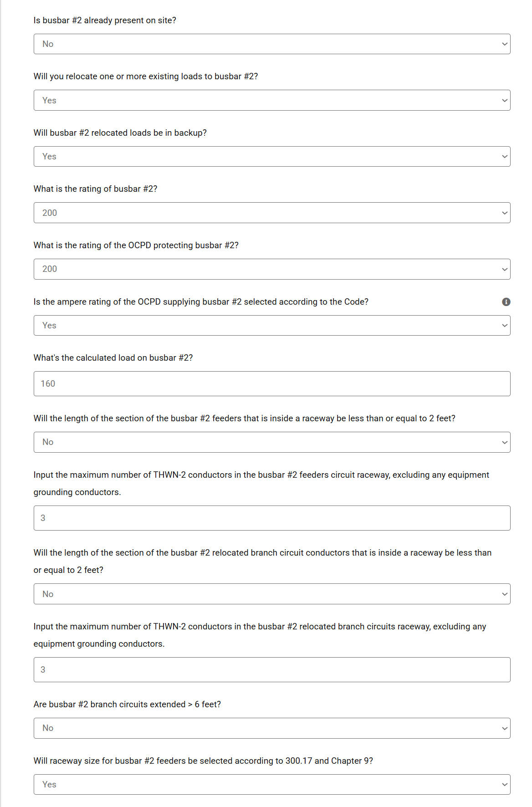Click the 'What's the calculated load on busbar #2?' label

point(113,358)
